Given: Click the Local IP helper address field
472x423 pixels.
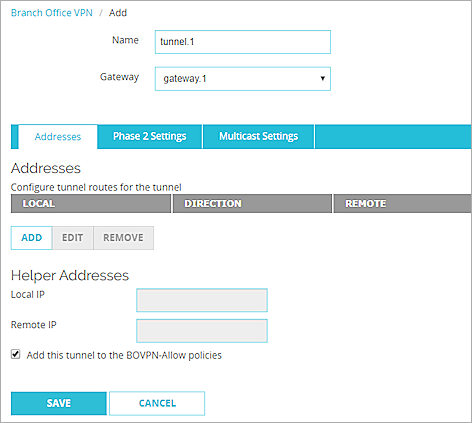Looking at the screenshot, I should click(x=202, y=300).
